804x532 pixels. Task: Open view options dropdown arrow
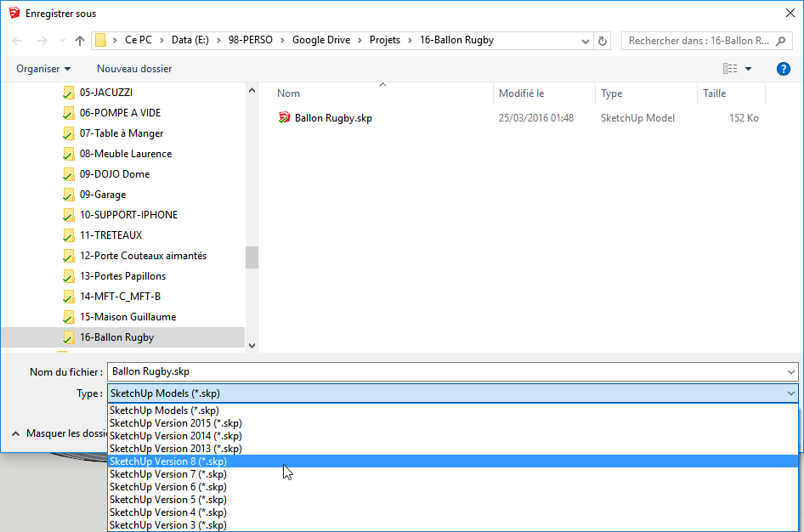[748, 69]
